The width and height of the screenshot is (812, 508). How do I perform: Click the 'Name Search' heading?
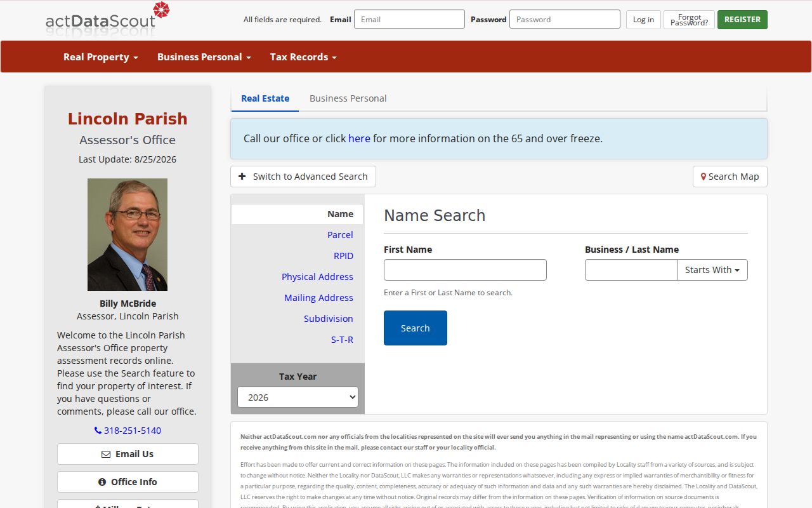point(435,215)
